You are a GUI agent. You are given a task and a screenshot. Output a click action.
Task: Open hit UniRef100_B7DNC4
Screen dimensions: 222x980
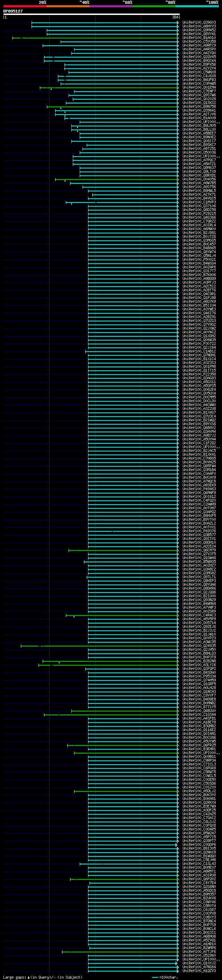click(x=199, y=921)
